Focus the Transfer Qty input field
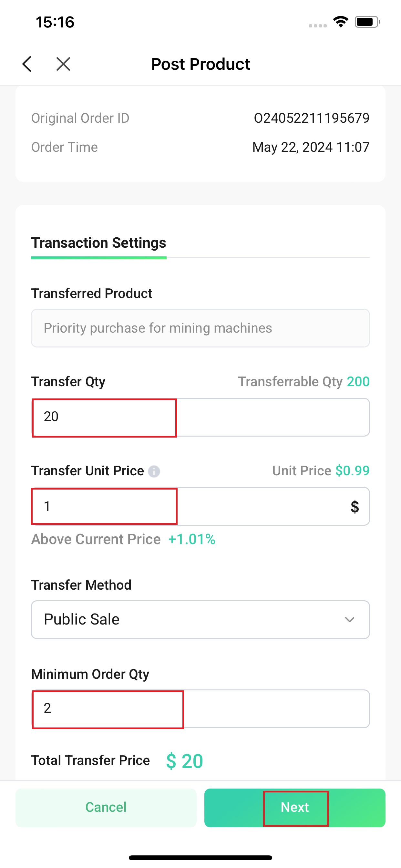Viewport: 401px width, 868px height. (200, 417)
